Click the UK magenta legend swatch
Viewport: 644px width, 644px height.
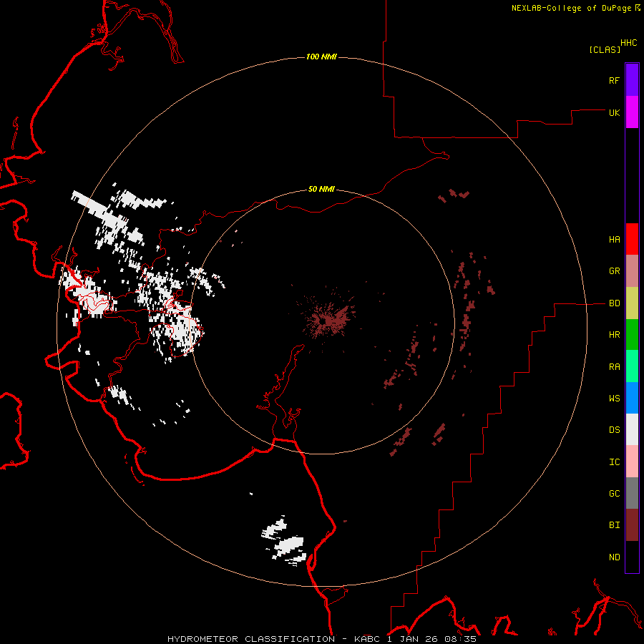[632, 112]
